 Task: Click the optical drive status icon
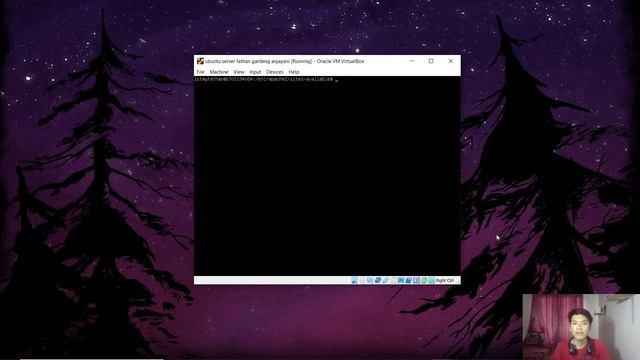coord(362,280)
